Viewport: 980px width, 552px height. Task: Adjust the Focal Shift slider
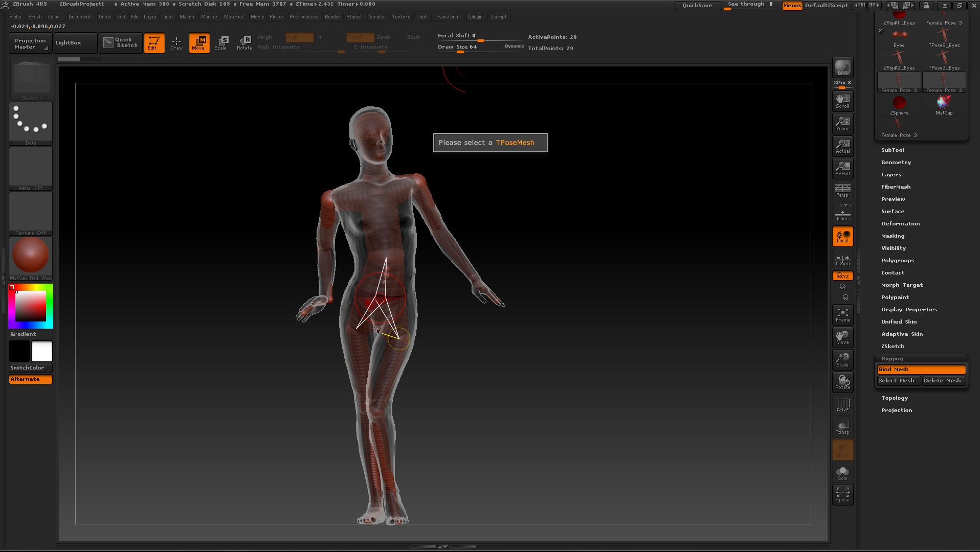click(x=480, y=37)
